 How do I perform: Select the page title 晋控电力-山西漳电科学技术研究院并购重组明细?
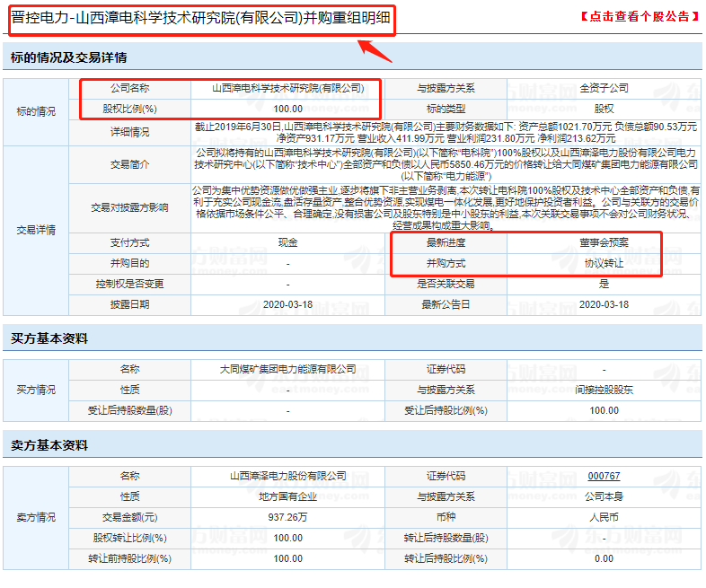201,18
